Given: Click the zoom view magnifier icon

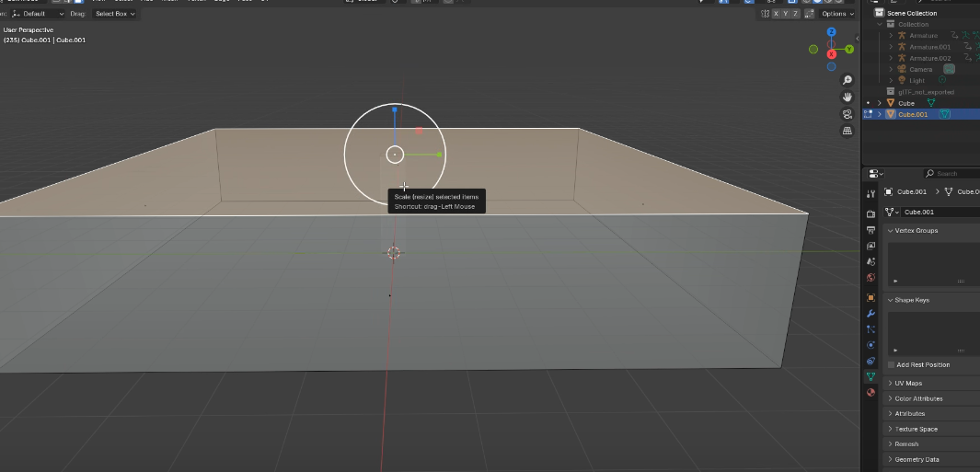Looking at the screenshot, I should point(847,80).
